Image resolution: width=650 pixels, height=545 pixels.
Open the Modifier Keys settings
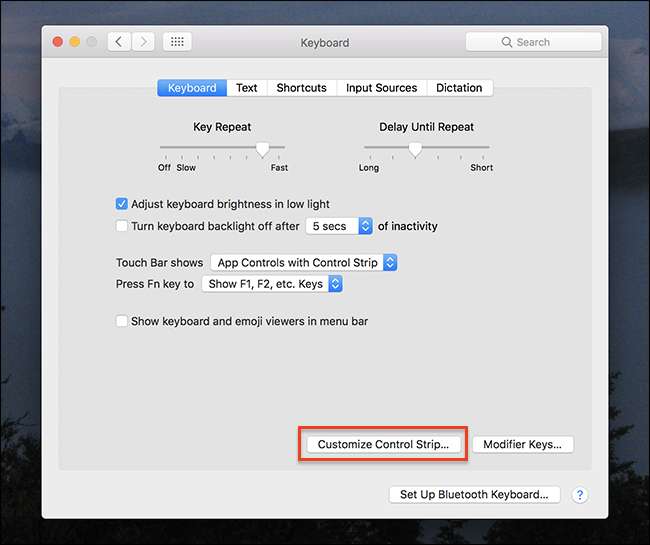point(522,444)
